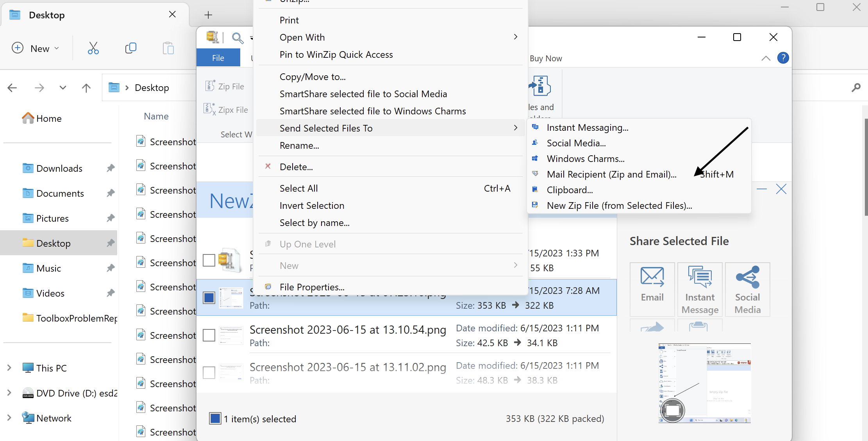
Task: Open WinZip help question mark icon
Action: [783, 58]
